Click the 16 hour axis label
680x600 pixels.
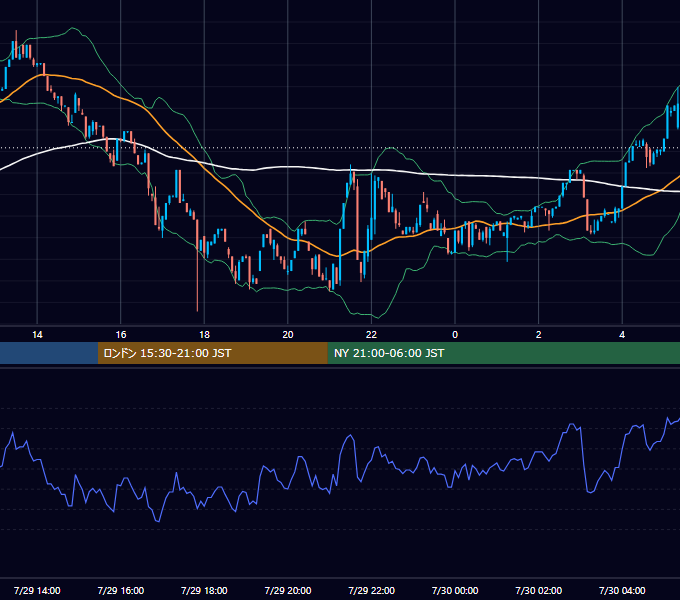(121, 335)
